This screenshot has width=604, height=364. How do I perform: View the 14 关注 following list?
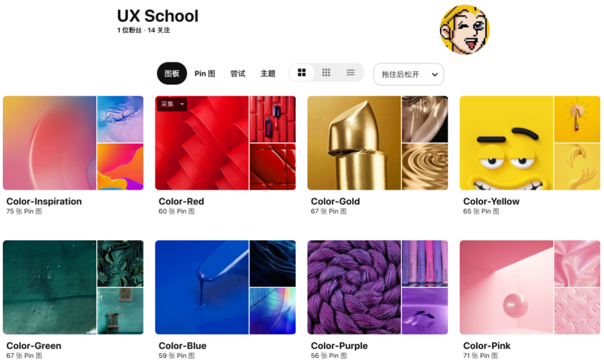tap(159, 30)
